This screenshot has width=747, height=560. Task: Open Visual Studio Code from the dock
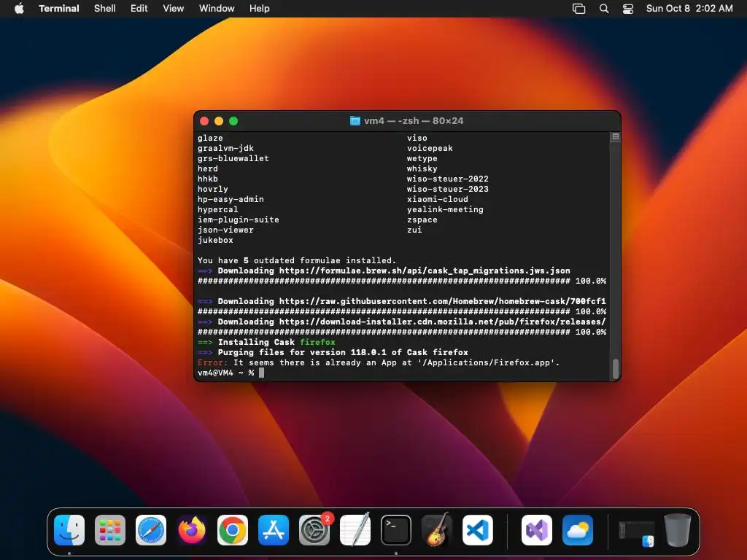tap(478, 530)
